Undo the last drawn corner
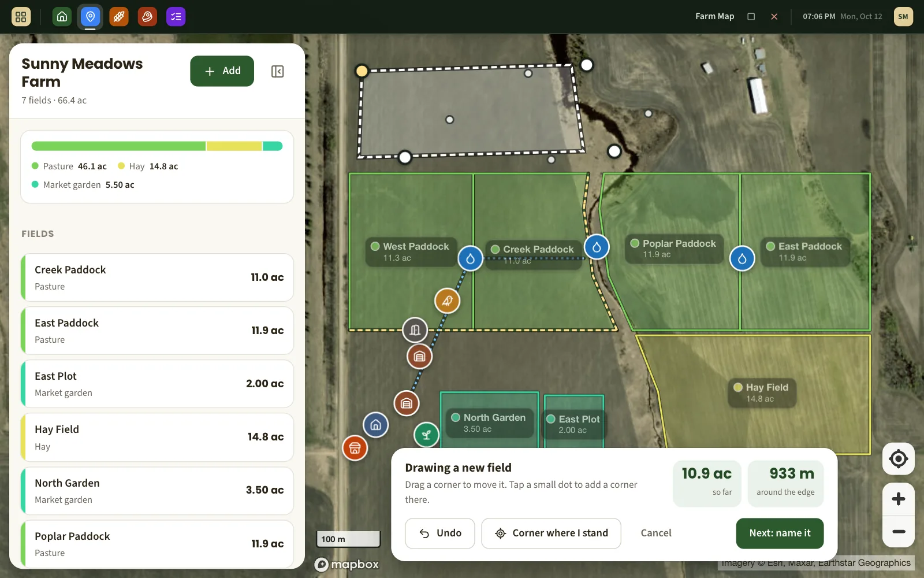Viewport: 924px width, 578px height. tap(440, 533)
